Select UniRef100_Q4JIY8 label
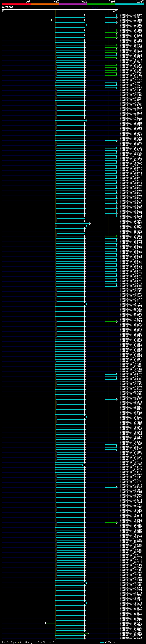146x644 pixels. (x=131, y=100)
